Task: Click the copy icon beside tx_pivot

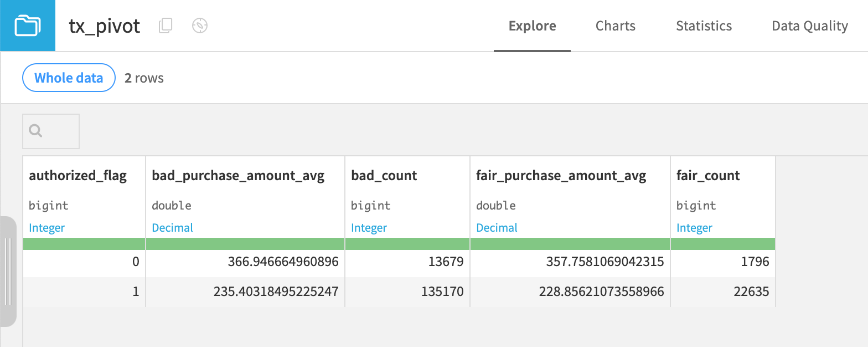Action: coord(166,25)
